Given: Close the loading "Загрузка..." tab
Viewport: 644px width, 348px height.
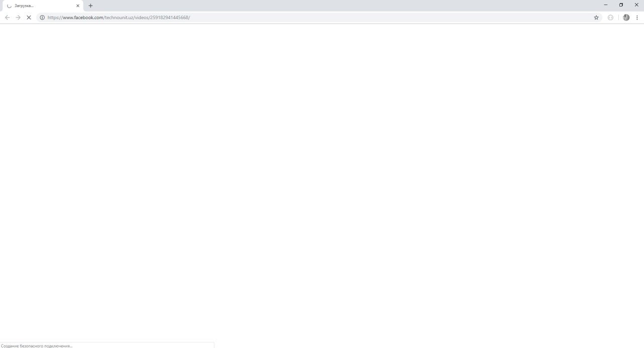Looking at the screenshot, I should (x=78, y=6).
